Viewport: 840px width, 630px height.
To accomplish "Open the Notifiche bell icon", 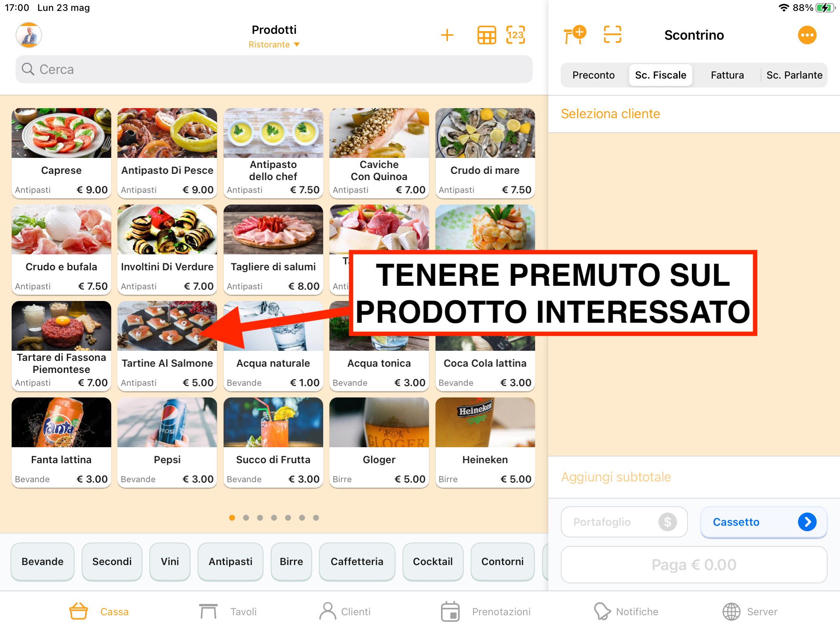I will [x=602, y=611].
